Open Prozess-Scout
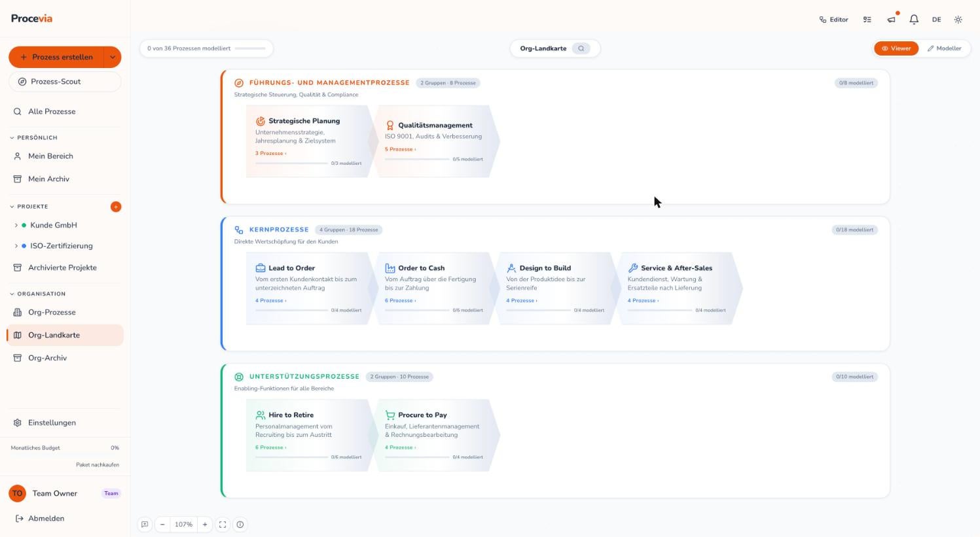The height and width of the screenshot is (537, 980). [x=65, y=82]
